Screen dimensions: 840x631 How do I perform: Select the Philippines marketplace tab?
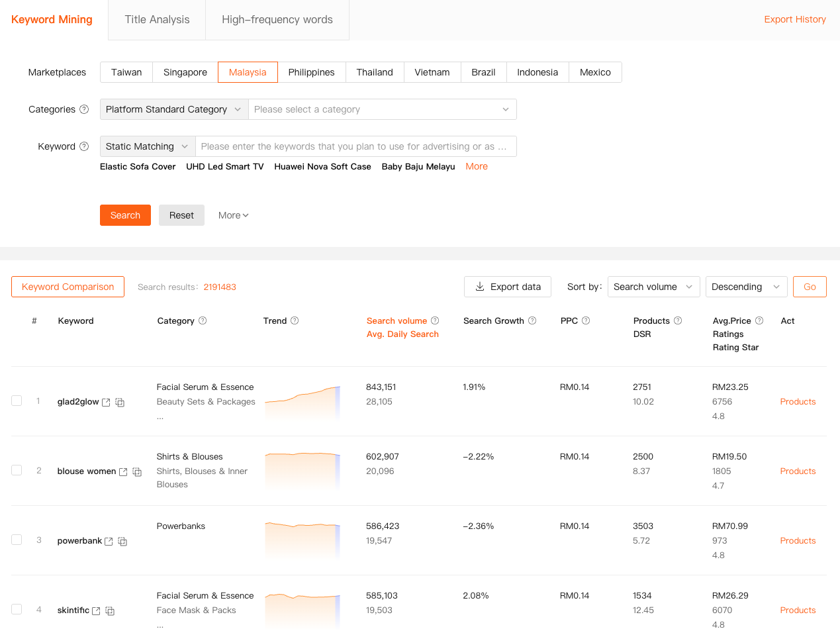tap(311, 72)
